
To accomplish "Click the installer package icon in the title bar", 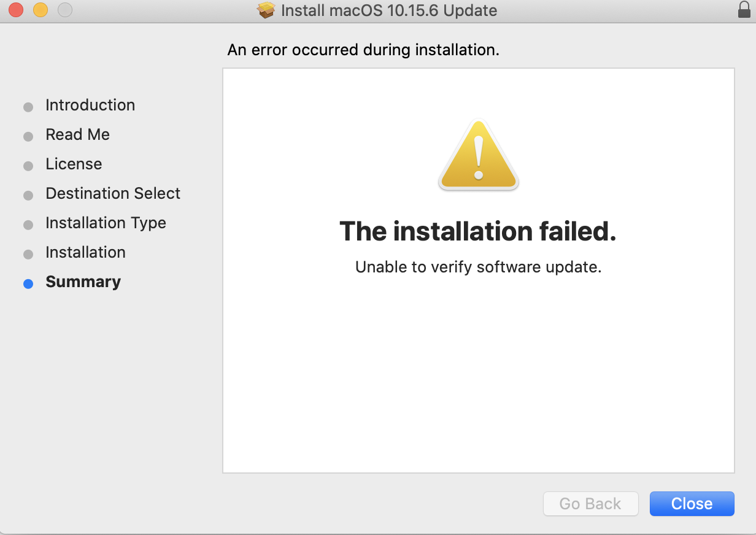I will (266, 10).
